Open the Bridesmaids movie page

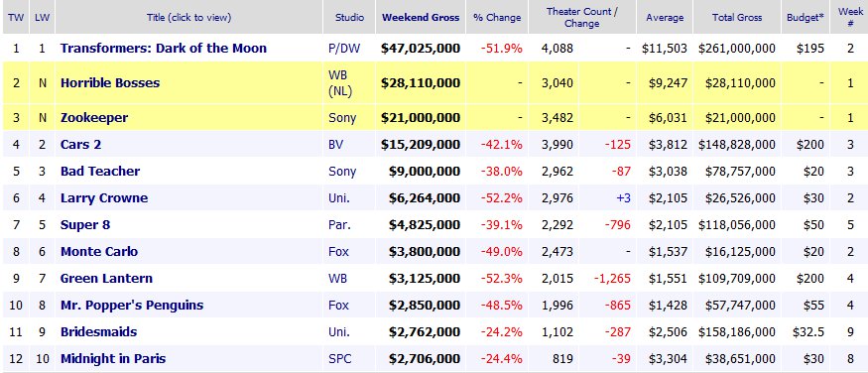98,332
